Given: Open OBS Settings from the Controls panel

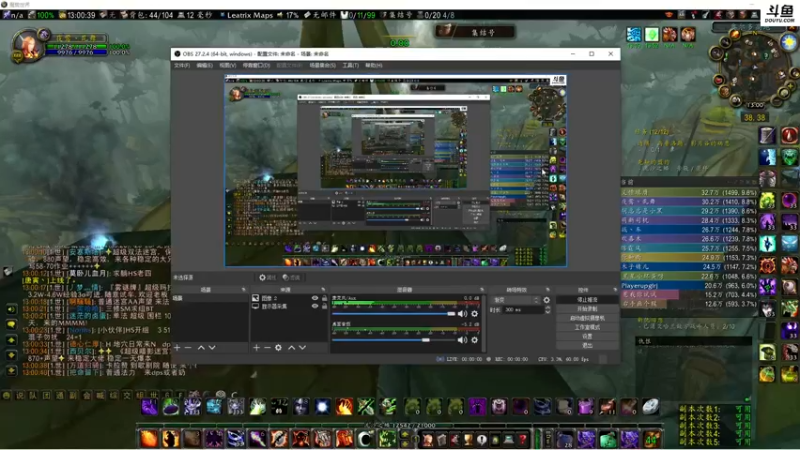Looking at the screenshot, I should pyautogui.click(x=587, y=336).
